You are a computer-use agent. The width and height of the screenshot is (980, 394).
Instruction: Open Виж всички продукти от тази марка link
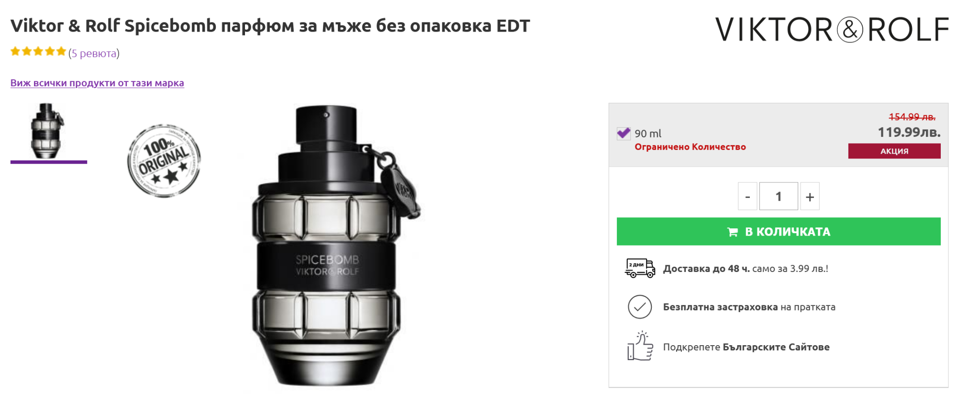click(x=97, y=83)
